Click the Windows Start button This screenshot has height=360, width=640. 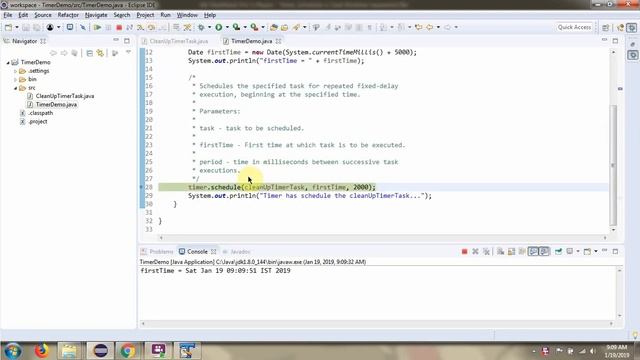(13, 351)
